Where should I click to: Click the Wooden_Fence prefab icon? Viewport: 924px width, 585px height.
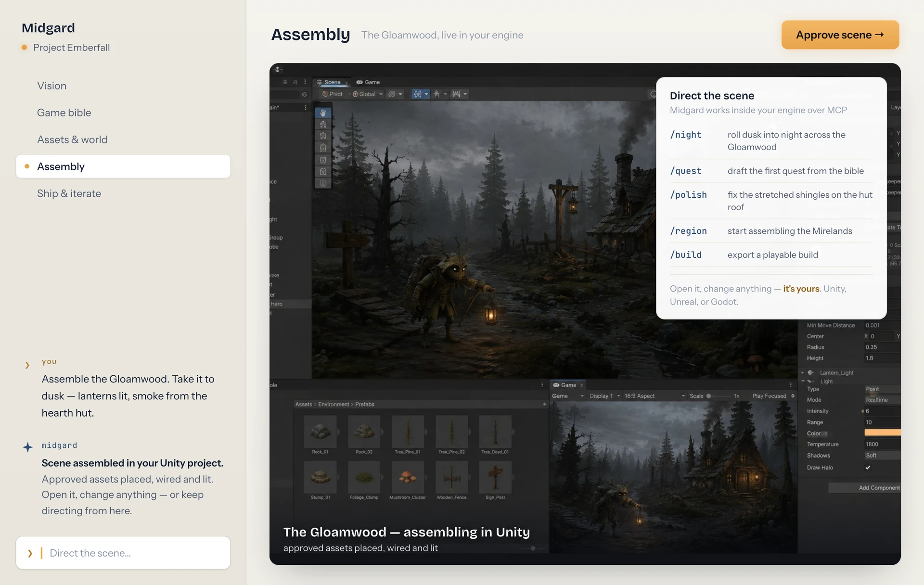(x=451, y=477)
